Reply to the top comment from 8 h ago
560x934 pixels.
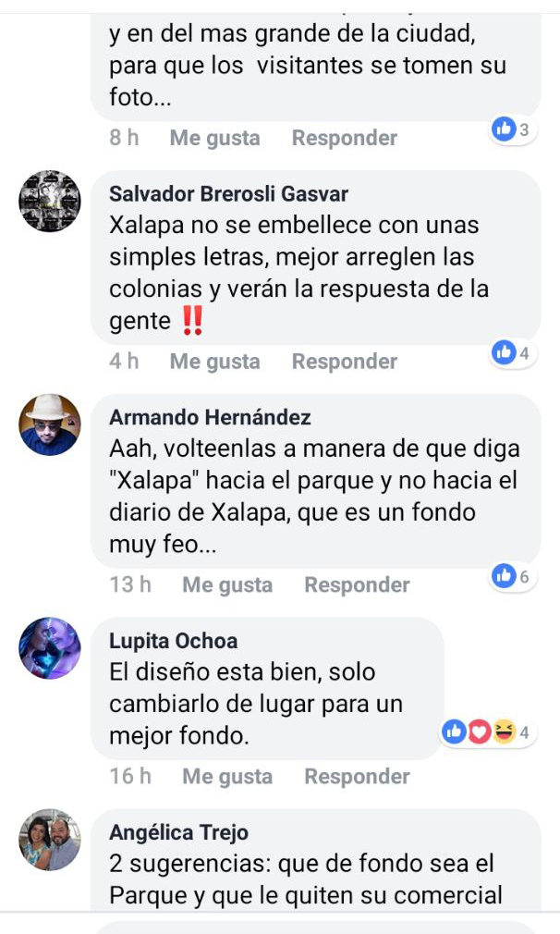pos(345,138)
